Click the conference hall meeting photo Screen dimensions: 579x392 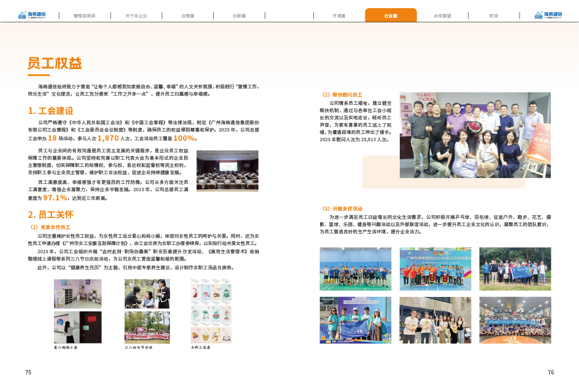point(227,170)
